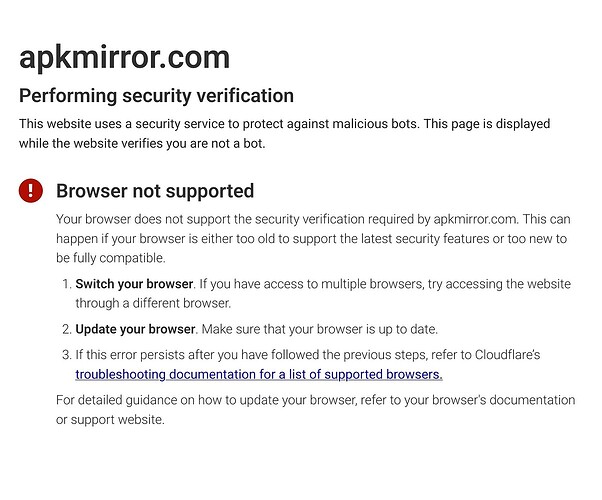Click list number 3 marker

(67, 355)
